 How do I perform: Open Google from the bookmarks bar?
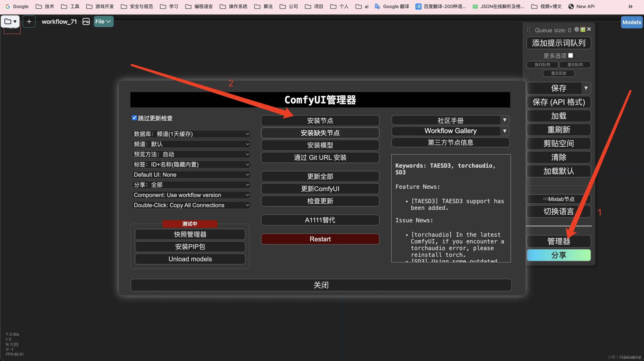pos(16,6)
